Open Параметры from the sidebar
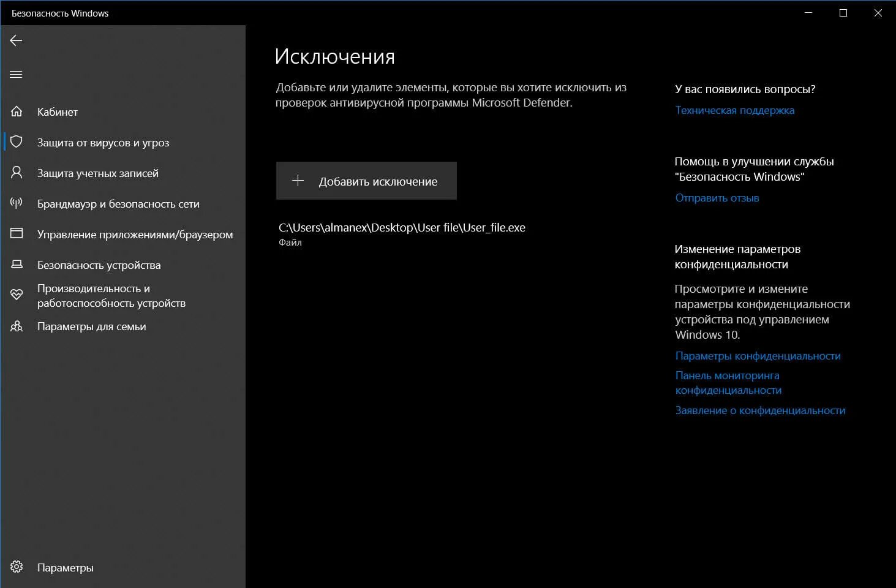 (65, 567)
